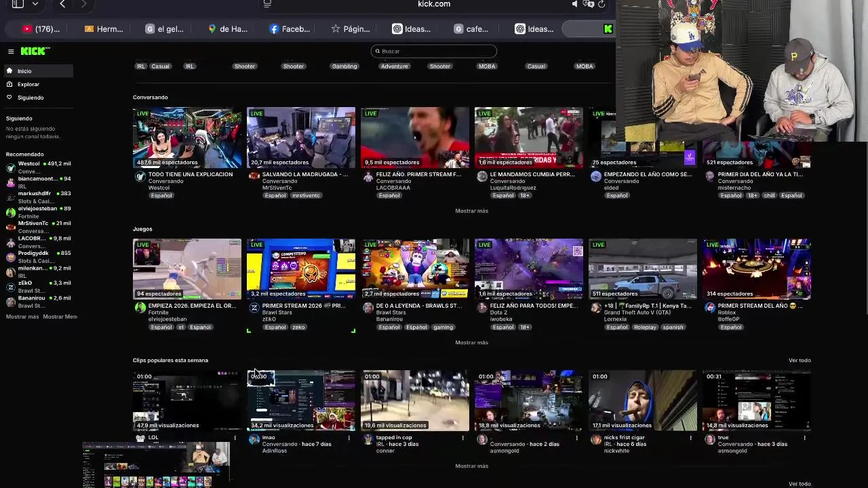Open markushdlfr channel avatar in sidebar
The image size is (868, 488).
coord(10,197)
